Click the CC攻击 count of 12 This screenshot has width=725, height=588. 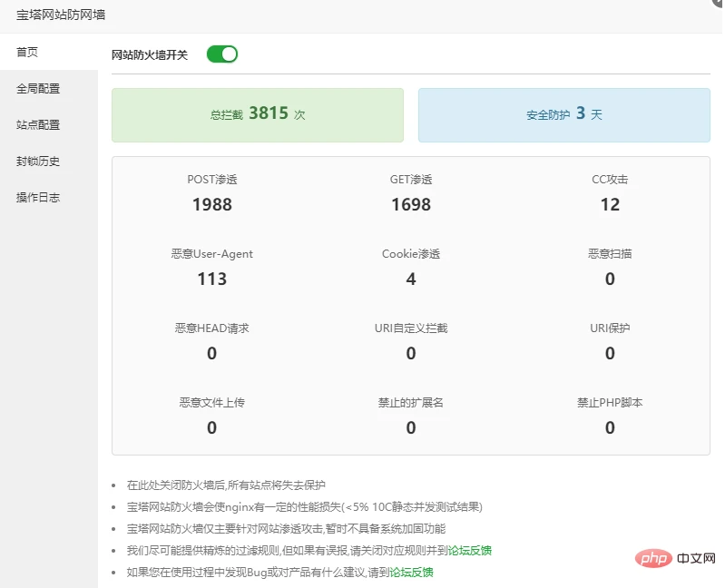click(610, 204)
